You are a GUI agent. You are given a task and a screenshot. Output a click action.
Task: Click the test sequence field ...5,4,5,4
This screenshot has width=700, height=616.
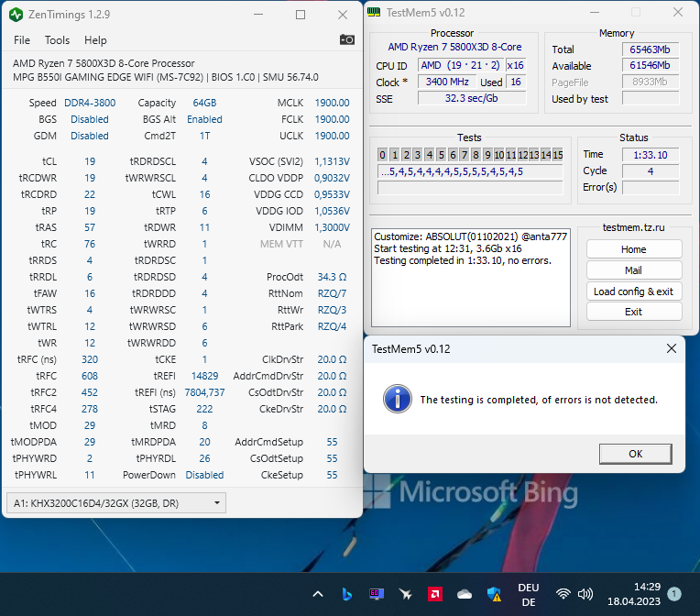click(470, 171)
